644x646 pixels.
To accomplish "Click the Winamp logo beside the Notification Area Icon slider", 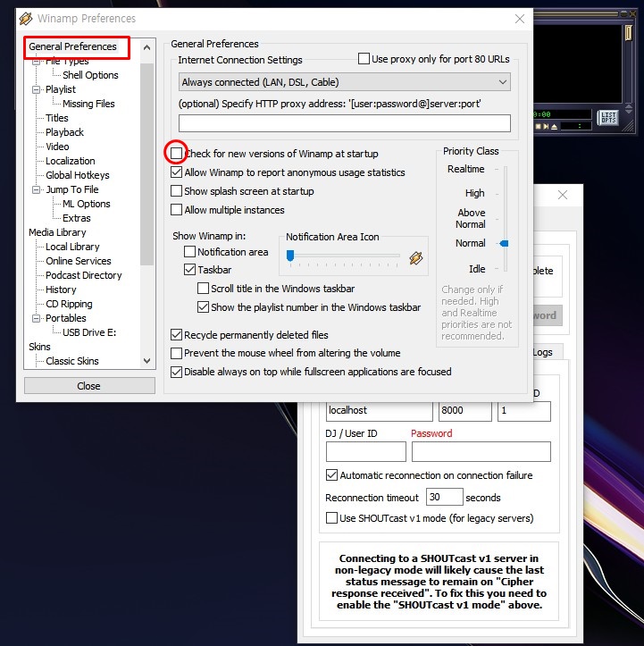I will point(416,258).
